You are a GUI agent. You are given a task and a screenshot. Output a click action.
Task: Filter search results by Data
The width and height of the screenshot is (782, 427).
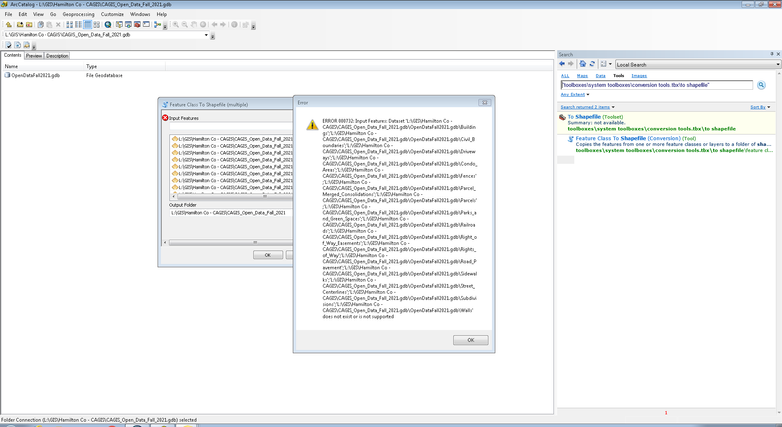click(600, 76)
